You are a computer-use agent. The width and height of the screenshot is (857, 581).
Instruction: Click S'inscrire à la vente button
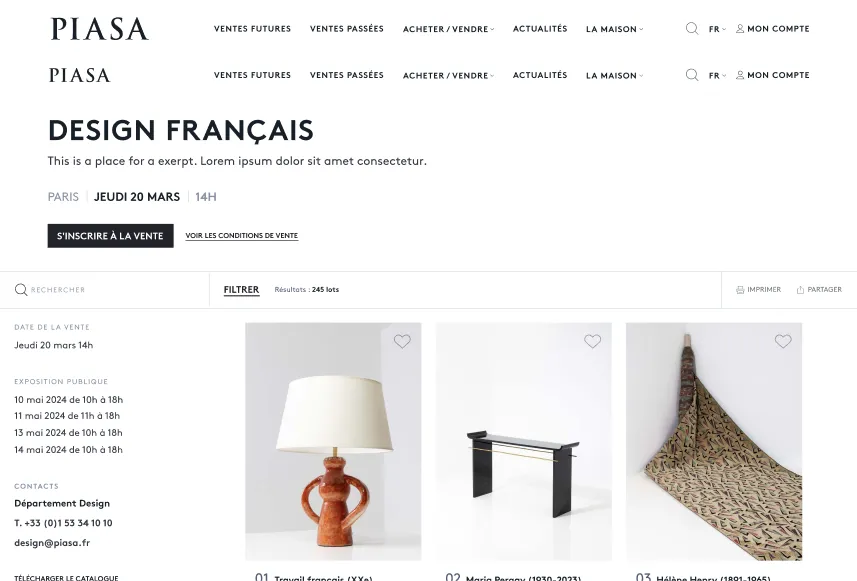point(110,236)
